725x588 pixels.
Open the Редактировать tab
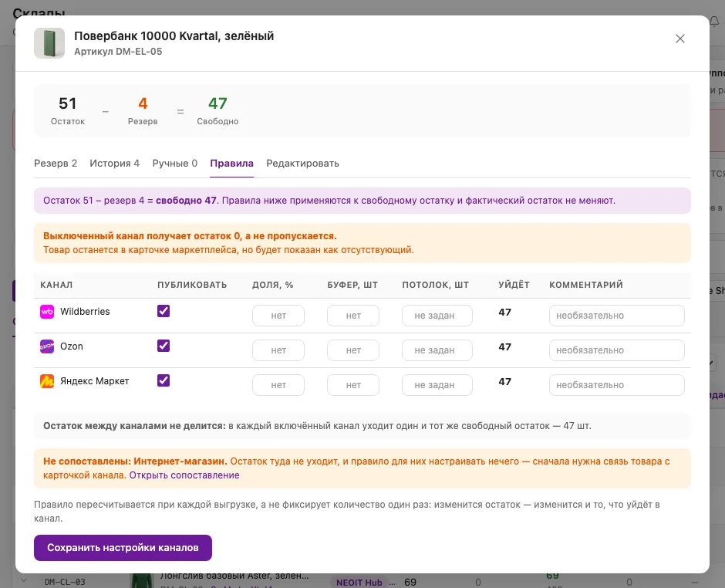pyautogui.click(x=303, y=164)
